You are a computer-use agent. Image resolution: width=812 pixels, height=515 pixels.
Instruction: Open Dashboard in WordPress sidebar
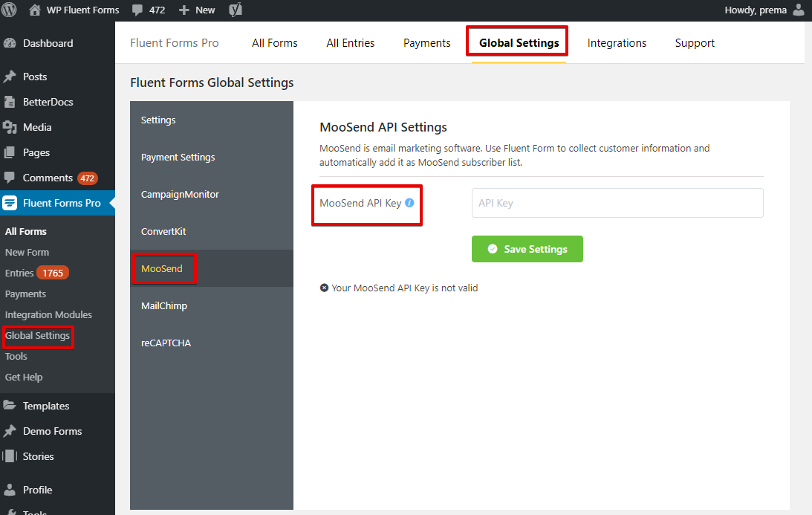click(x=48, y=44)
